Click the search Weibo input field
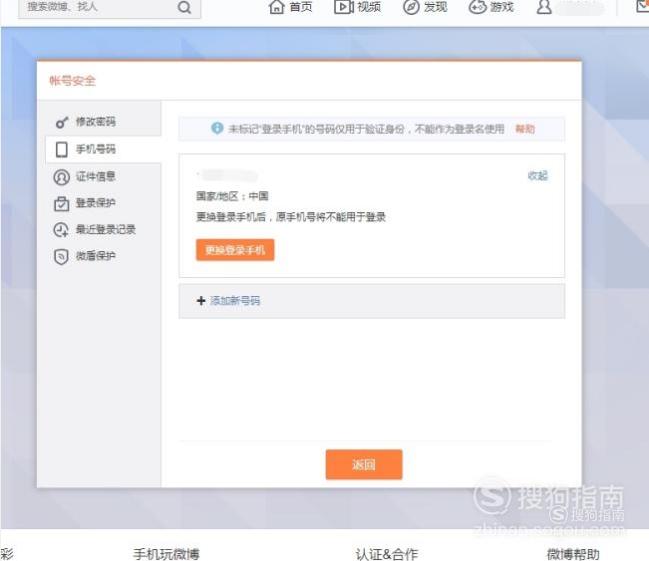This screenshot has width=649, height=561. (109, 7)
